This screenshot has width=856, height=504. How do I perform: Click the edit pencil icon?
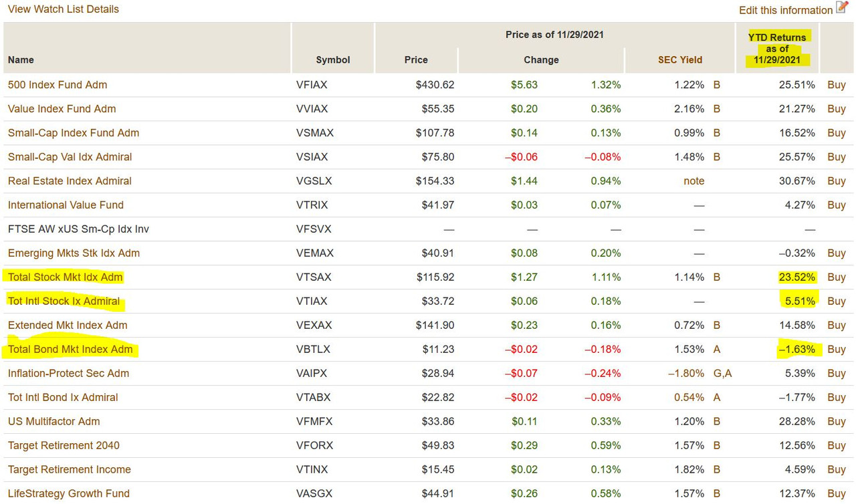pyautogui.click(x=842, y=8)
